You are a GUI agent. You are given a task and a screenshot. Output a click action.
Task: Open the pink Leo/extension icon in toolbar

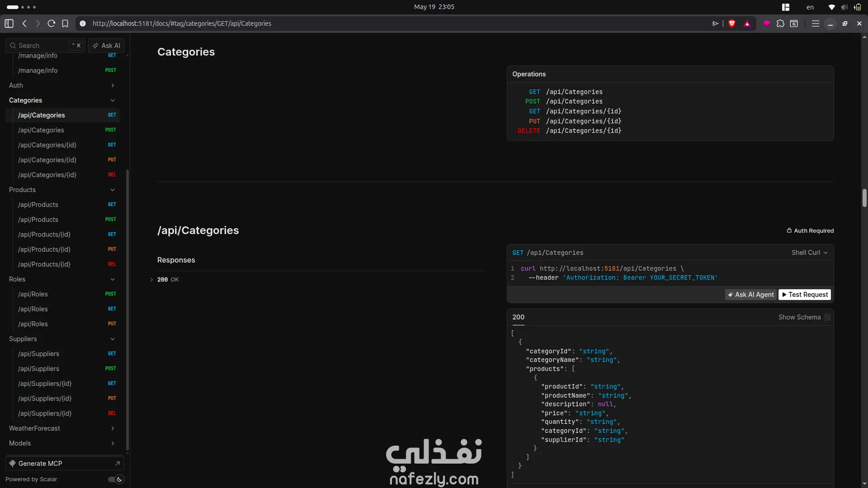click(x=767, y=23)
